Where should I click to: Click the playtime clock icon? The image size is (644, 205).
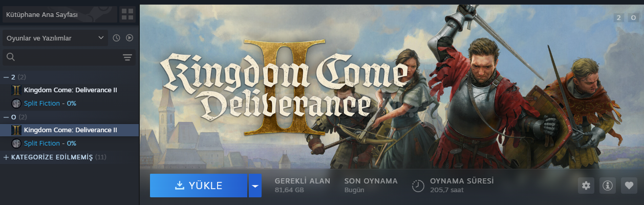(x=418, y=186)
